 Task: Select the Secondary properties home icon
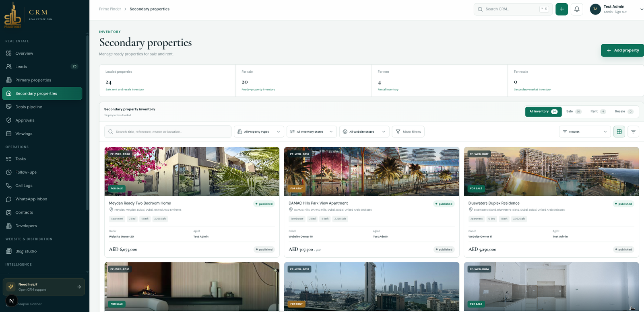pos(9,93)
